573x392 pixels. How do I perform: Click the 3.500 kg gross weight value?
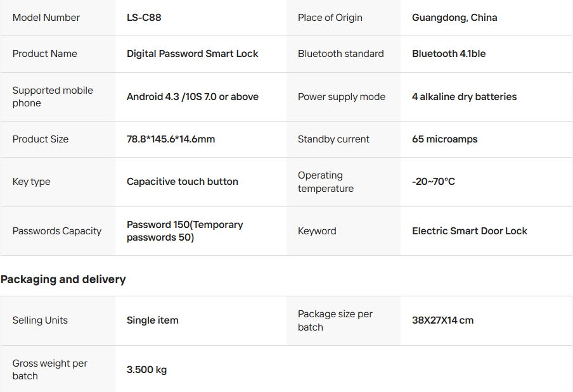click(146, 370)
